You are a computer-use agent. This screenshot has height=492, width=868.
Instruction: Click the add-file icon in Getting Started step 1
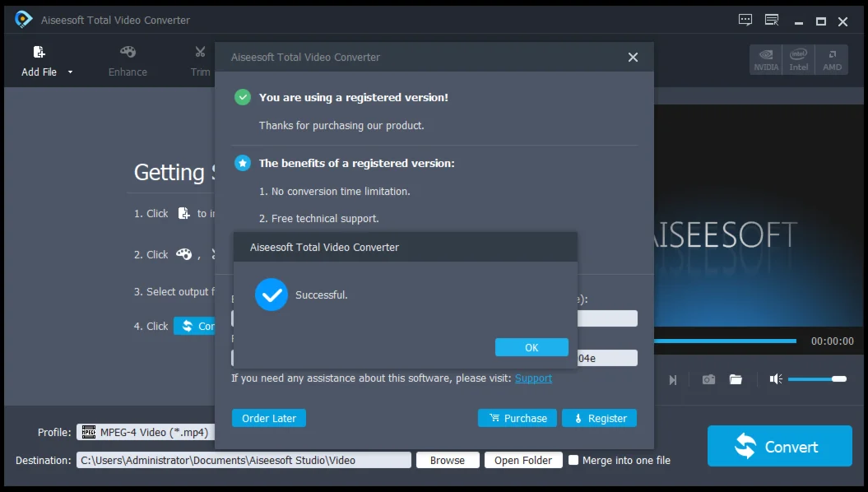coord(183,214)
